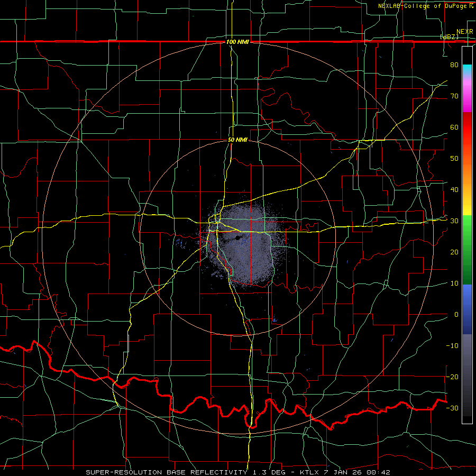Screen dimensions: 476x476
Task: Click the -20 value on dBZ scale
Action: (452, 377)
